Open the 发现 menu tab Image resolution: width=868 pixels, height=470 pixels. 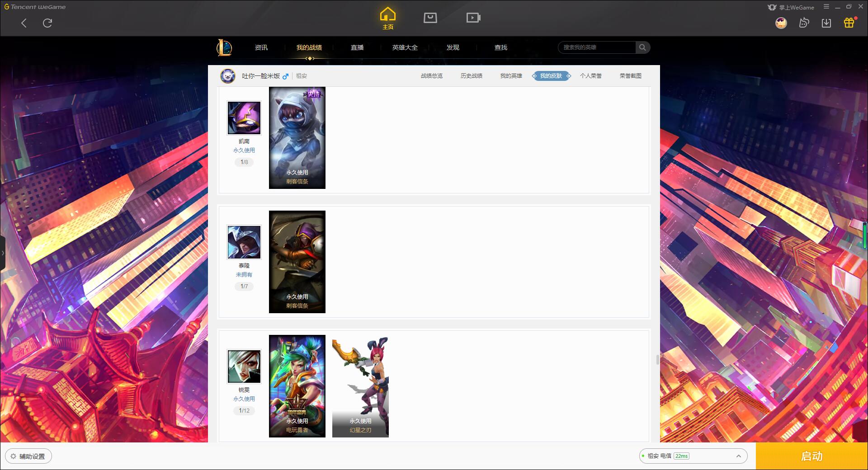coord(453,47)
